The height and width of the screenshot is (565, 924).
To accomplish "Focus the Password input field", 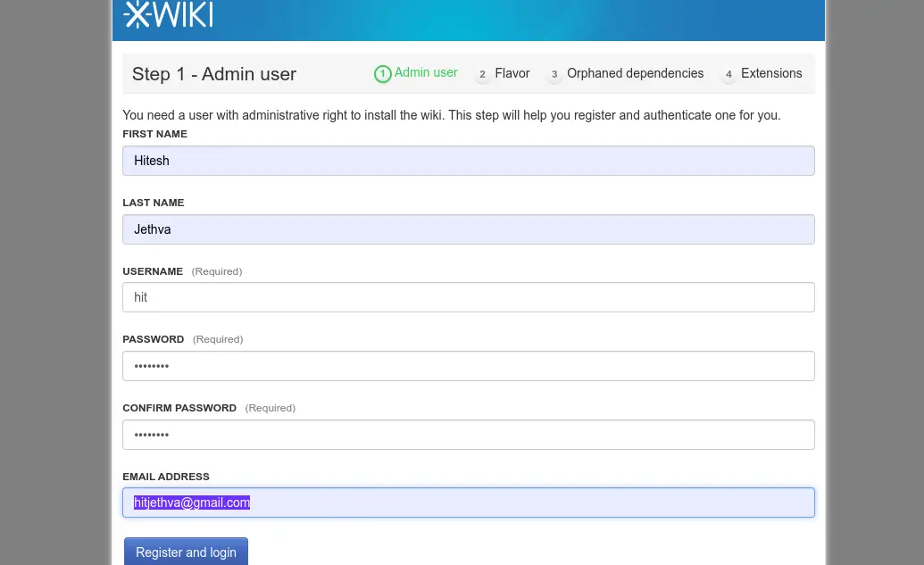I will 469,366.
